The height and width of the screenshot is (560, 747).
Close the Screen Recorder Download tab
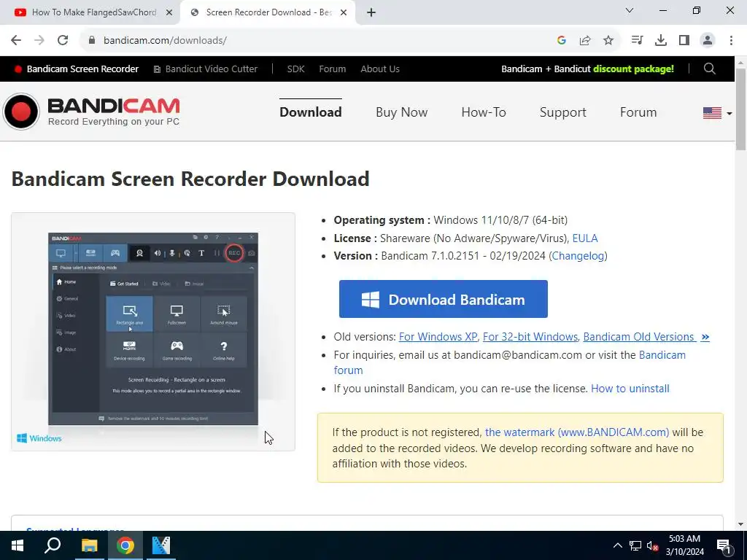point(344,12)
